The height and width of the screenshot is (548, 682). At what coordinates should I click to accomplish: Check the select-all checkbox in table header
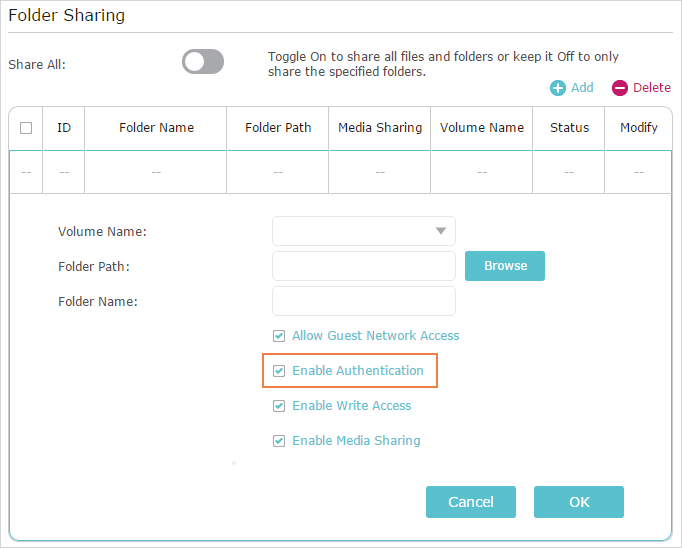26,128
